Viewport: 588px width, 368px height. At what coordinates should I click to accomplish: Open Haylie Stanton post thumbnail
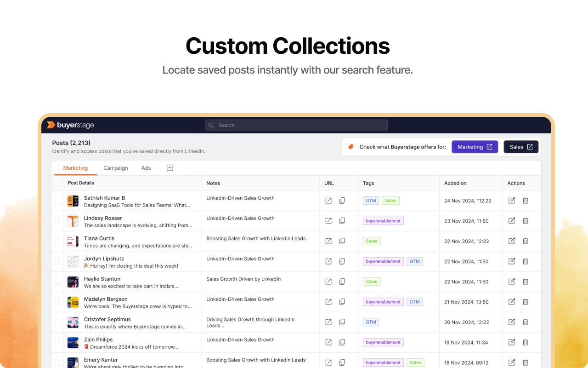pos(73,282)
